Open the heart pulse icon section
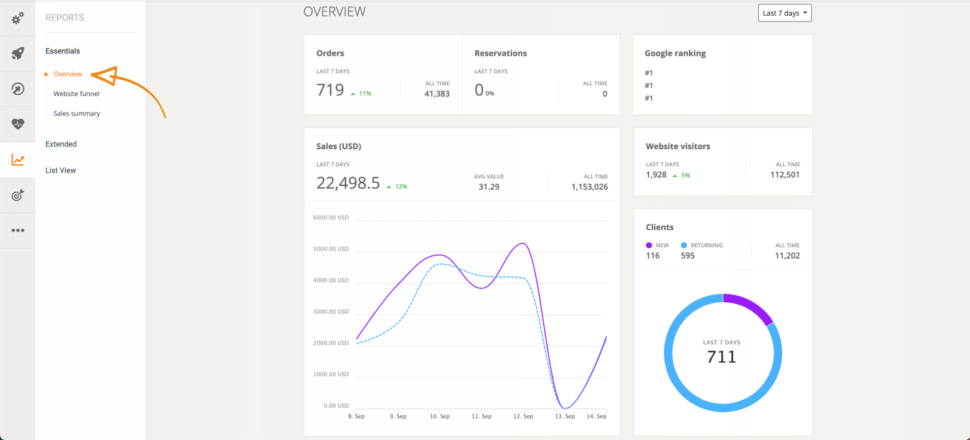Screen dimensions: 970x440 tap(17, 125)
